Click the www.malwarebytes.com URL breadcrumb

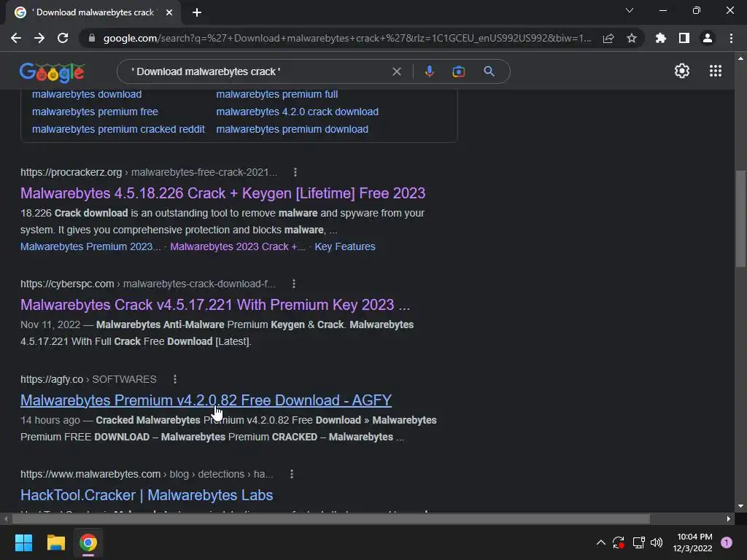[x=147, y=474]
